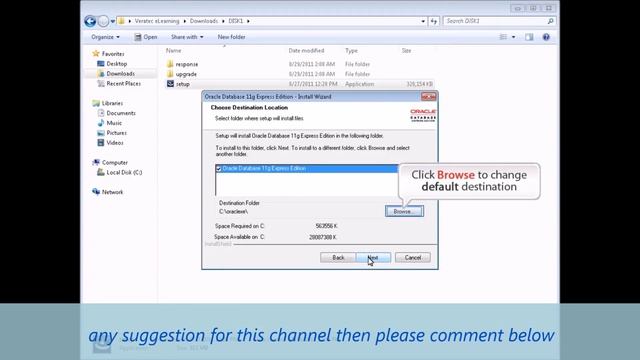Open the Share with dropdown

coord(187,37)
